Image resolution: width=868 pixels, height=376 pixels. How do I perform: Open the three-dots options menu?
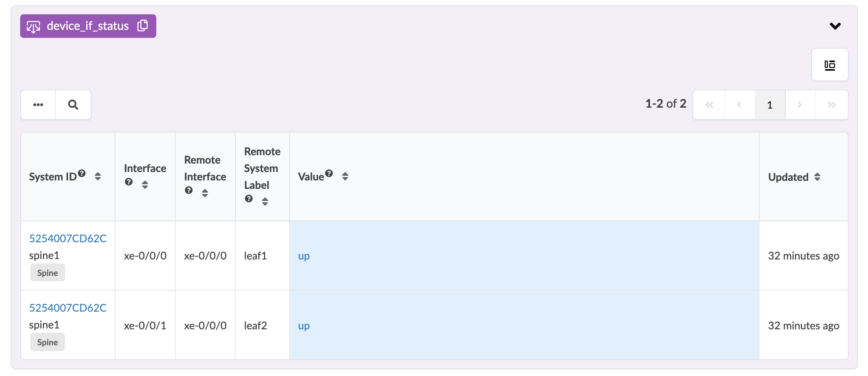click(x=38, y=105)
